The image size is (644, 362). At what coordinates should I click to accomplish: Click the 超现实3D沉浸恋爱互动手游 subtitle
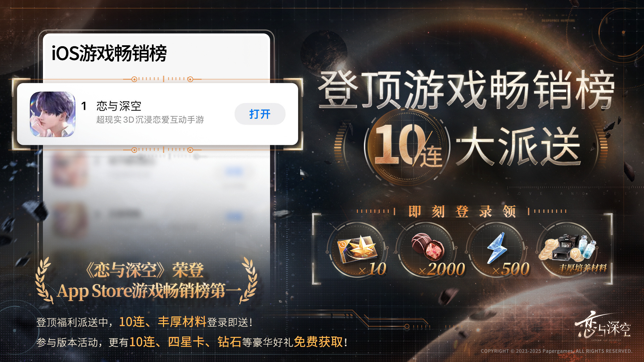150,120
